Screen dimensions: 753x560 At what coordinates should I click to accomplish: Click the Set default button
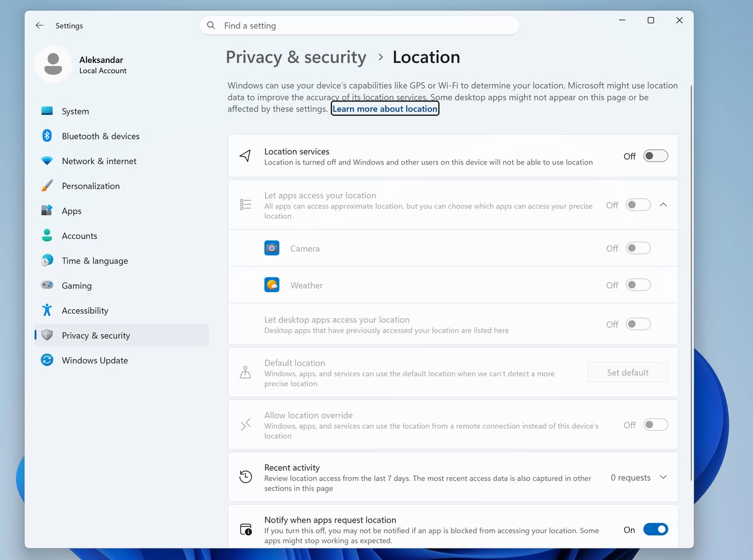pyautogui.click(x=628, y=372)
